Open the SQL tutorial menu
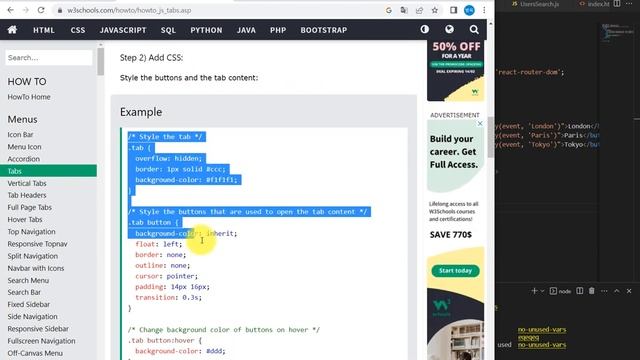 [168, 30]
